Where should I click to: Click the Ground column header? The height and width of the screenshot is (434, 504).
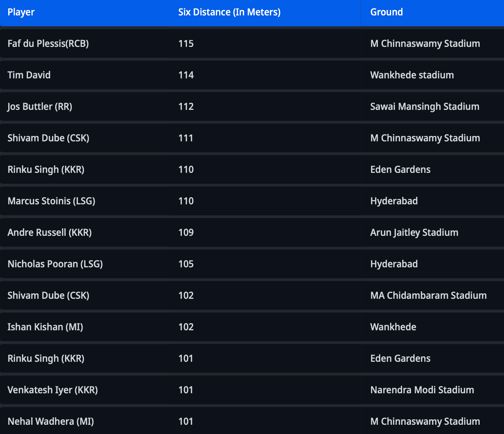tap(386, 12)
